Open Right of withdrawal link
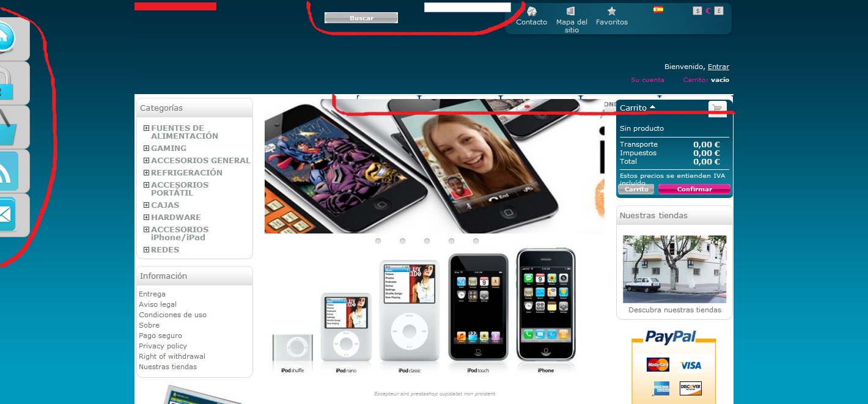The height and width of the screenshot is (404, 868). (172, 356)
